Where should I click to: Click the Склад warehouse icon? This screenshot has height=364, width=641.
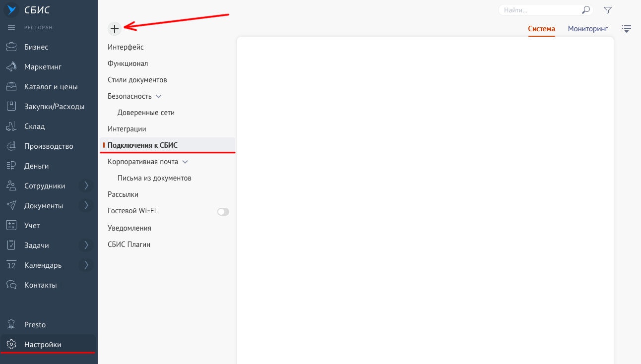point(11,126)
